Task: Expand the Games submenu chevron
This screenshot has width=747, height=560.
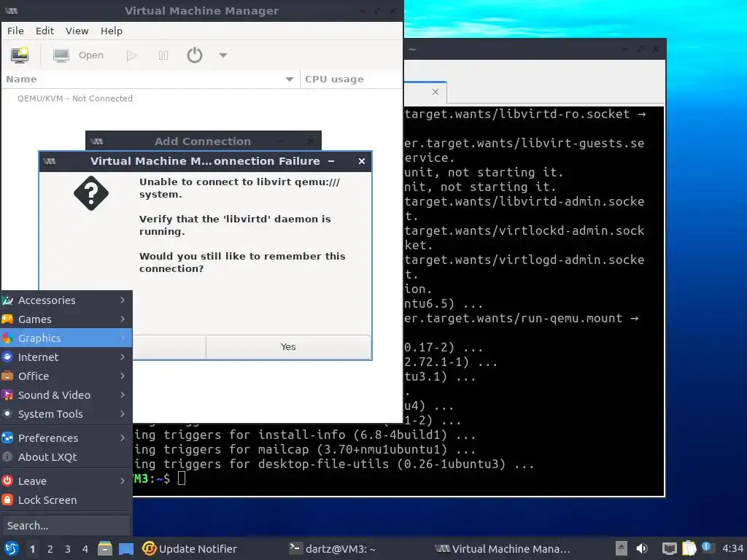Action: [123, 319]
